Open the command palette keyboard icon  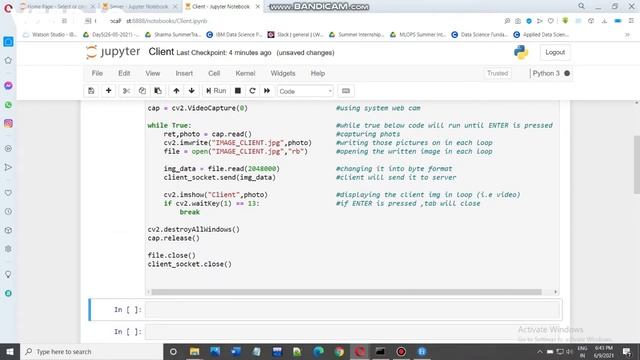coord(346,91)
